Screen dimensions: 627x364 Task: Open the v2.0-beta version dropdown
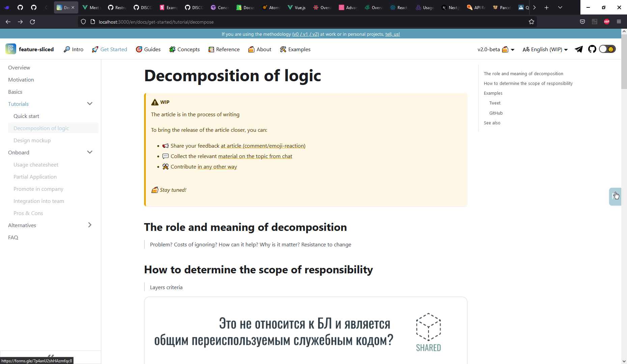pos(495,49)
